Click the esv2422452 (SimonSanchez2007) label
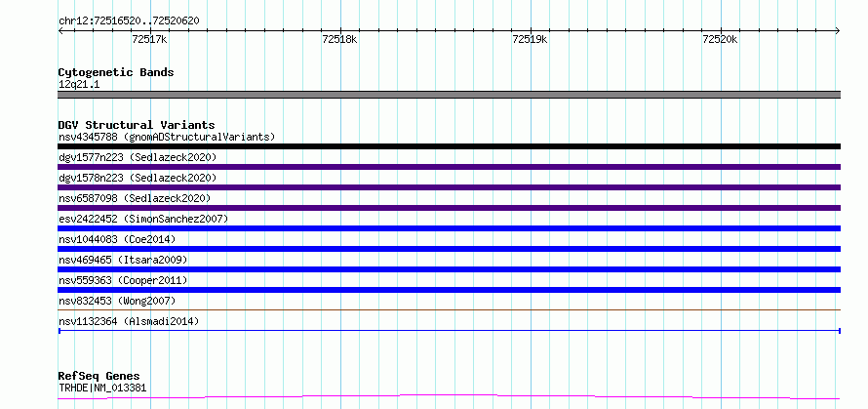The image size is (868, 409). tap(143, 219)
